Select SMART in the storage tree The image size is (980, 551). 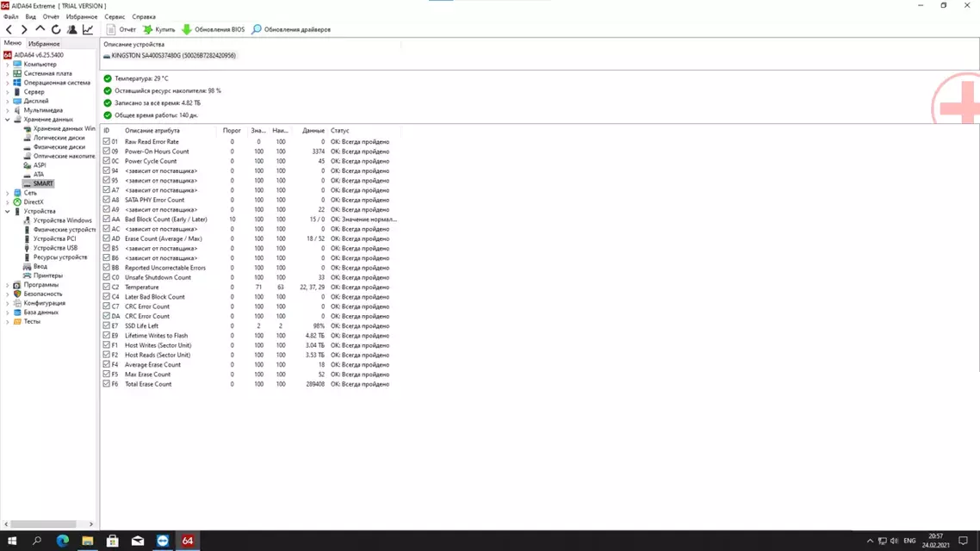[x=43, y=183]
